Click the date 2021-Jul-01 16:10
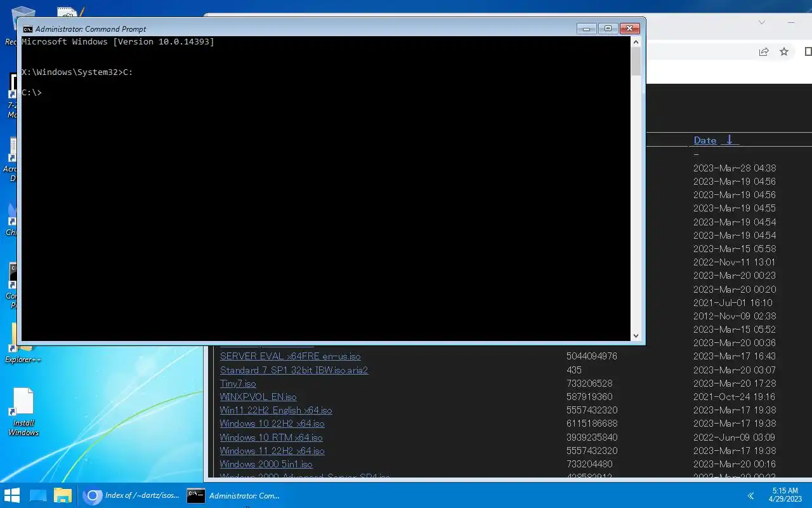 point(733,303)
